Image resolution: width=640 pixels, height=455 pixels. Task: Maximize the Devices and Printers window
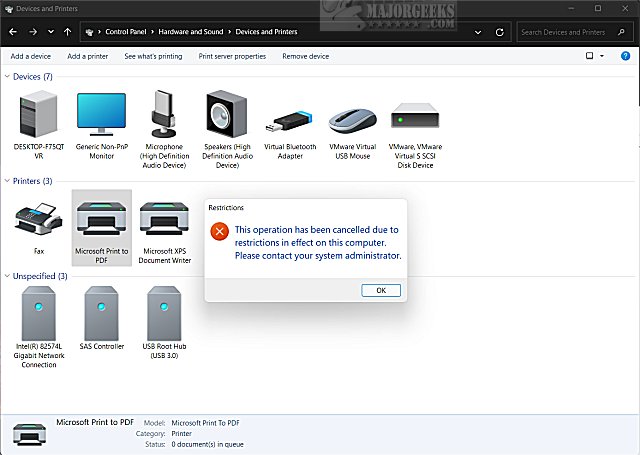point(598,8)
